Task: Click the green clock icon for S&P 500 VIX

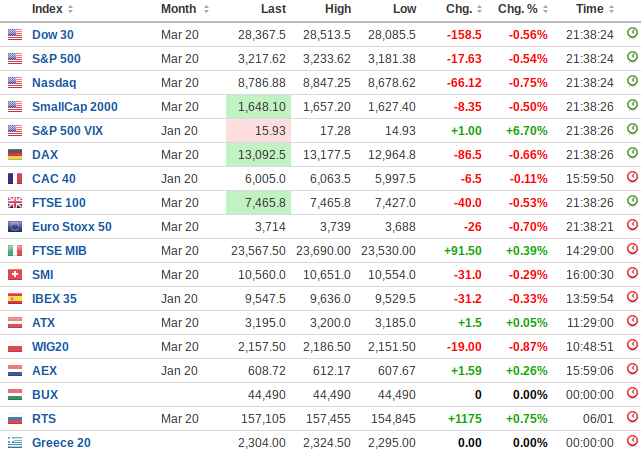Action: (x=632, y=129)
